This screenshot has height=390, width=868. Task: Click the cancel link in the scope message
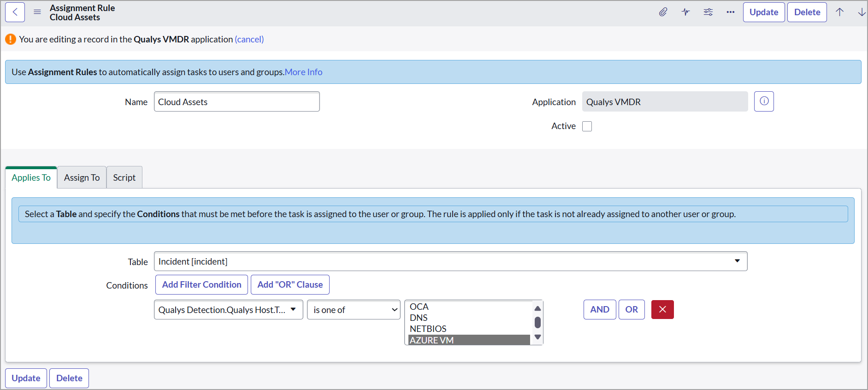coord(249,39)
